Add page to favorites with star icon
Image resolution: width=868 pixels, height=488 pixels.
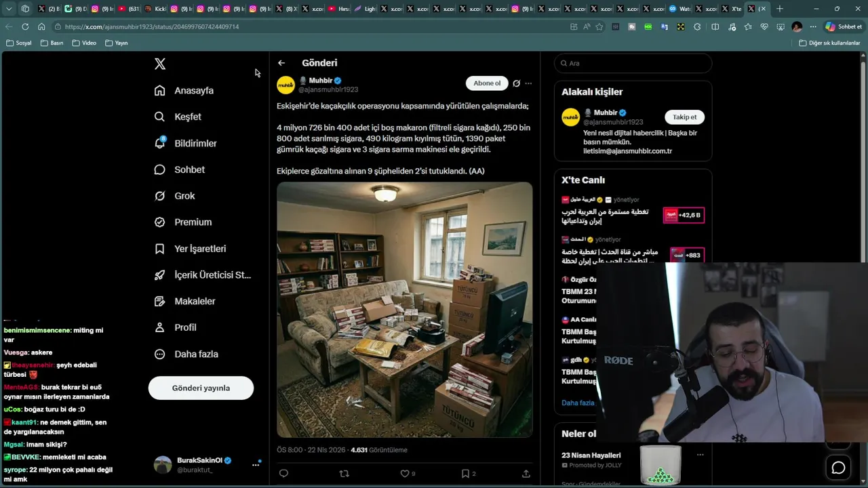(599, 26)
